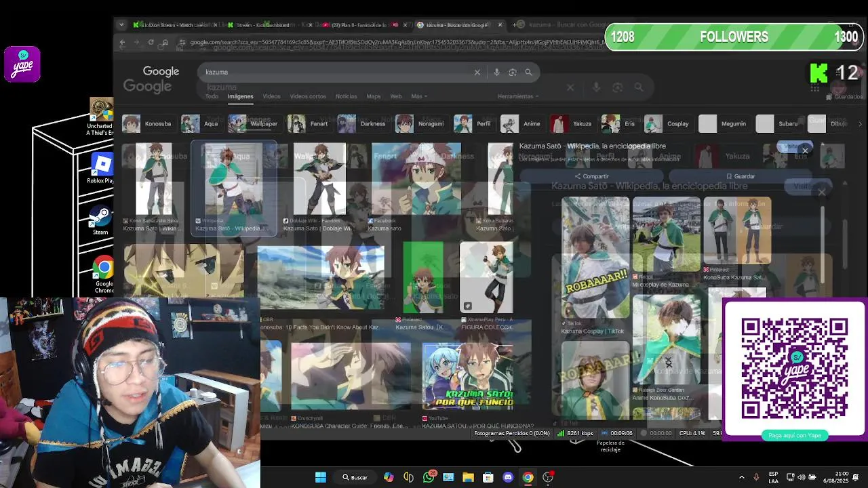Open File Explorer from taskbar
The width and height of the screenshot is (868, 488).
[468, 477]
